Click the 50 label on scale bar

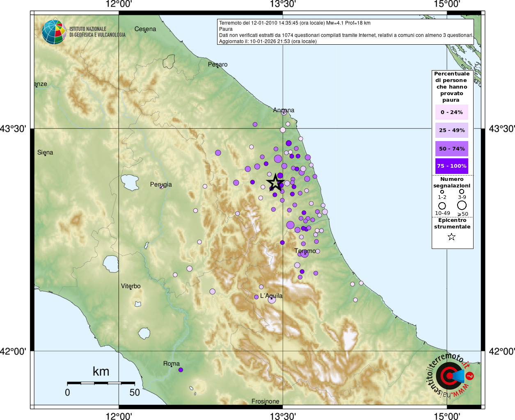(x=135, y=393)
